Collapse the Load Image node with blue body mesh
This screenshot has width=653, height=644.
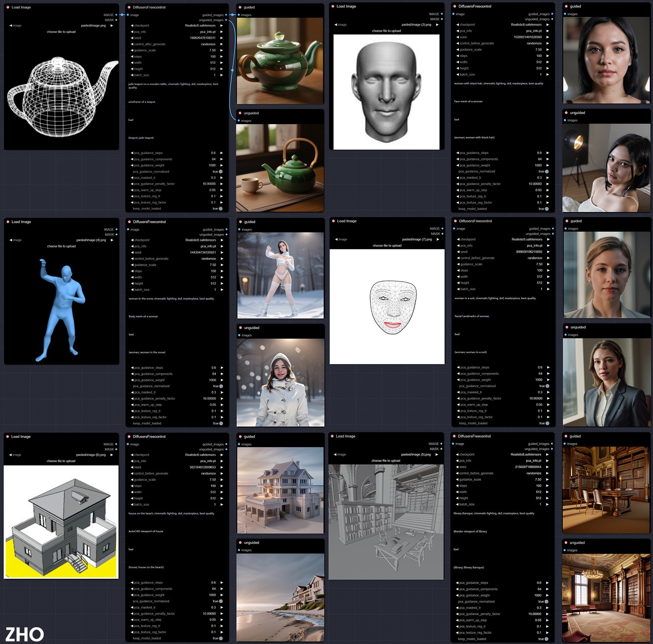pos(8,222)
